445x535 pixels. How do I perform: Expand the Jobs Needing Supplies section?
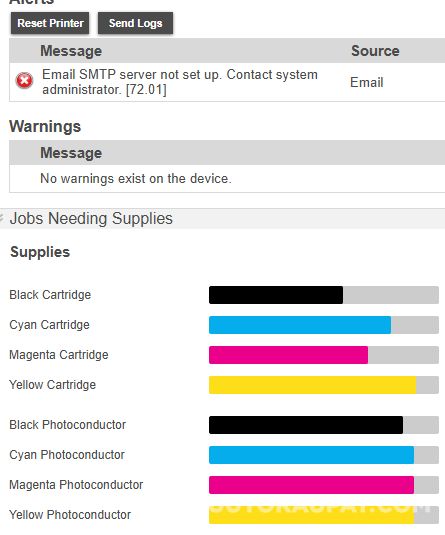pyautogui.click(x=91, y=218)
